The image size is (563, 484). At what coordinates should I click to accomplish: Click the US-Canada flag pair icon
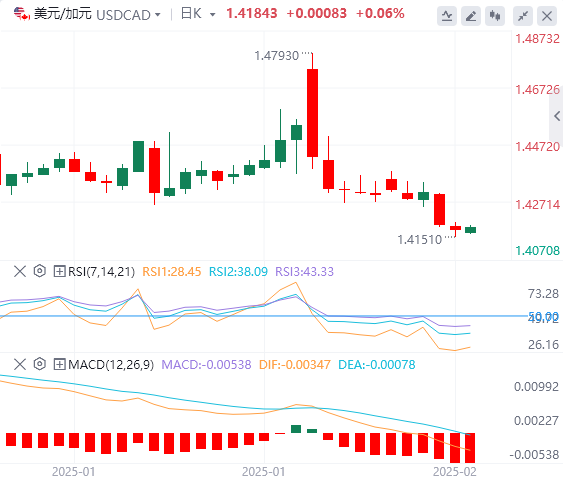(x=22, y=14)
